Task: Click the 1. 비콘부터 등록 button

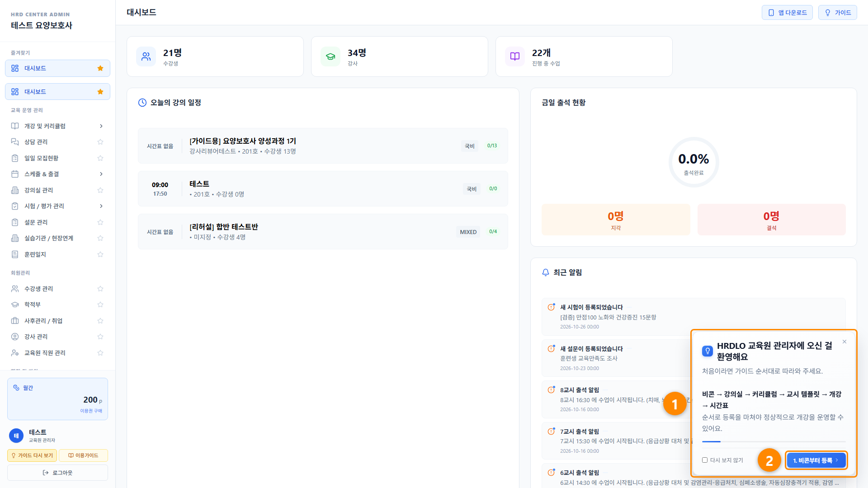Action: pyautogui.click(x=816, y=460)
